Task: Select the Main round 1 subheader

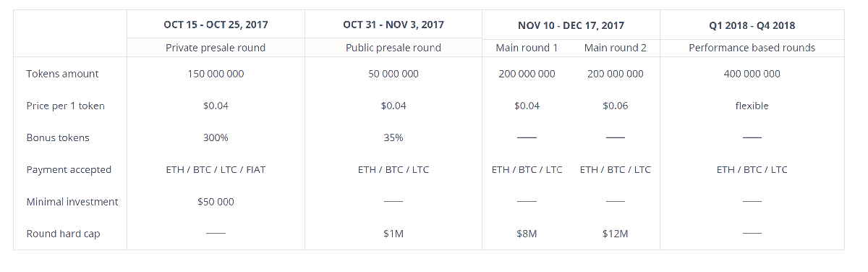Action: pyautogui.click(x=527, y=48)
